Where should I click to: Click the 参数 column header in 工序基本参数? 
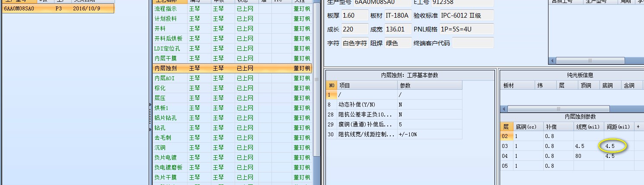coord(430,85)
